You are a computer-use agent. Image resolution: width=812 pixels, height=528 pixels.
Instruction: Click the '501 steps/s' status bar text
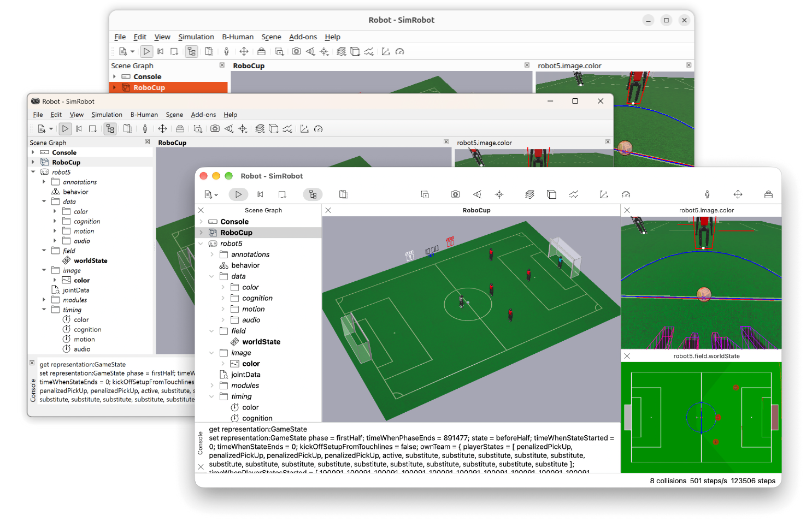709,481
